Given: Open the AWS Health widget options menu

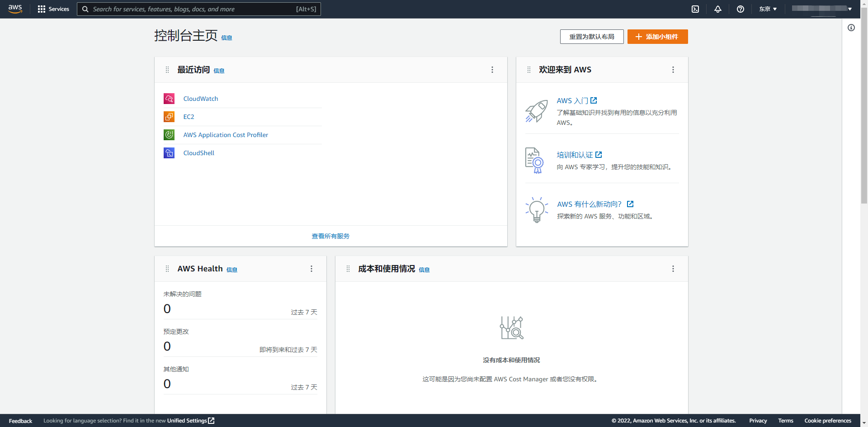Looking at the screenshot, I should (311, 269).
